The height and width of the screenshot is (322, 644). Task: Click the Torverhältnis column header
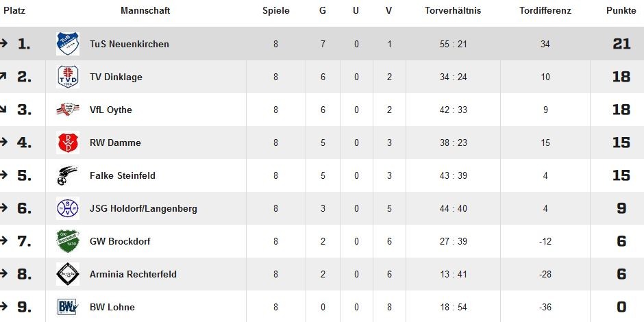click(x=453, y=11)
